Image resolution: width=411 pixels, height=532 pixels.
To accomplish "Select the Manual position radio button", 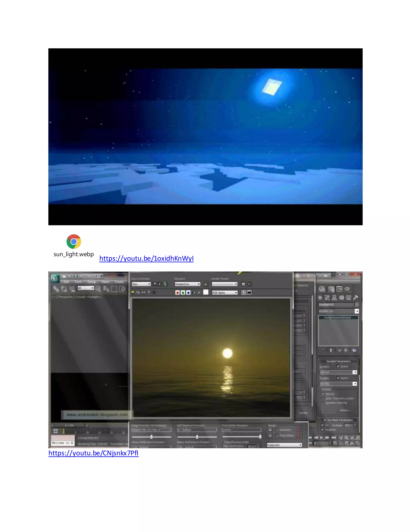I will coord(323,394).
